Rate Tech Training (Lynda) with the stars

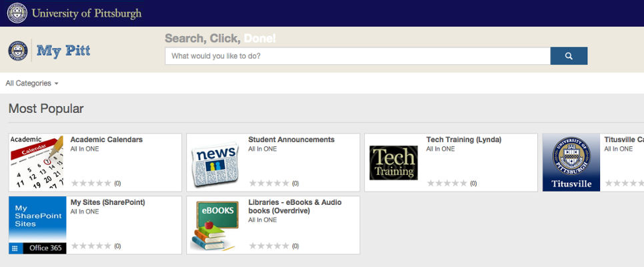coord(447,183)
